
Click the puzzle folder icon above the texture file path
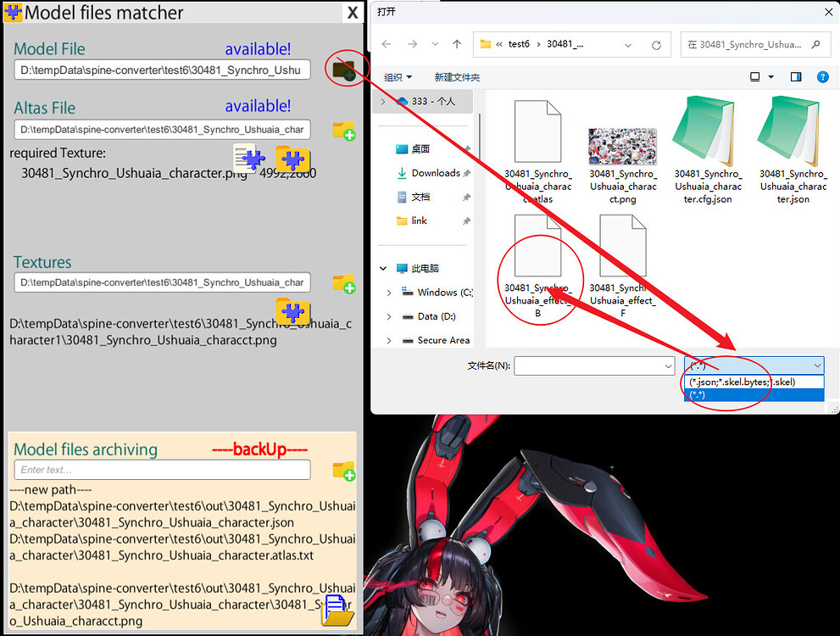coord(292,312)
